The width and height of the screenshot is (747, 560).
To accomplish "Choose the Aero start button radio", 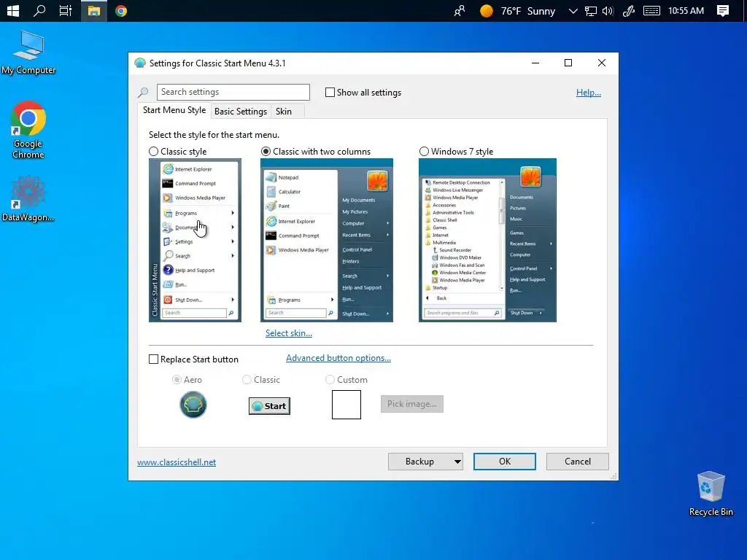I will 177,379.
